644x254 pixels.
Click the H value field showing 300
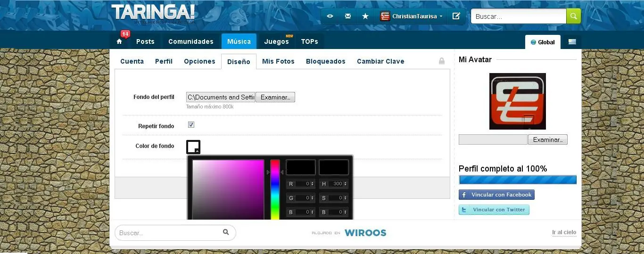(336, 184)
